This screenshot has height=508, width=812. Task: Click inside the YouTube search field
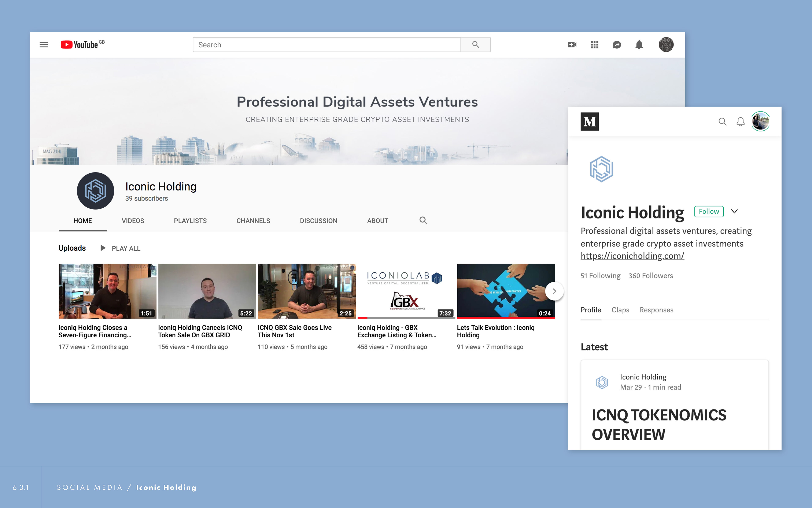[x=327, y=45]
